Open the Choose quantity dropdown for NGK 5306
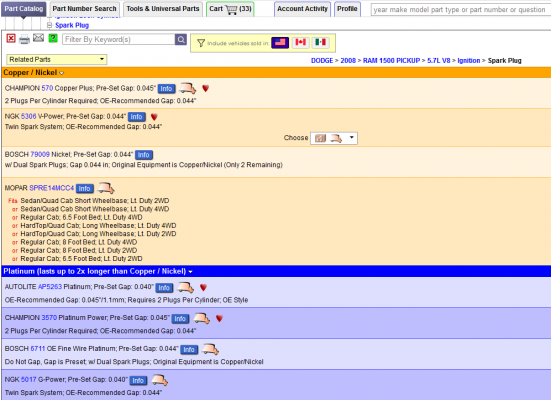Screen dimensions: 551x400 click(334, 138)
